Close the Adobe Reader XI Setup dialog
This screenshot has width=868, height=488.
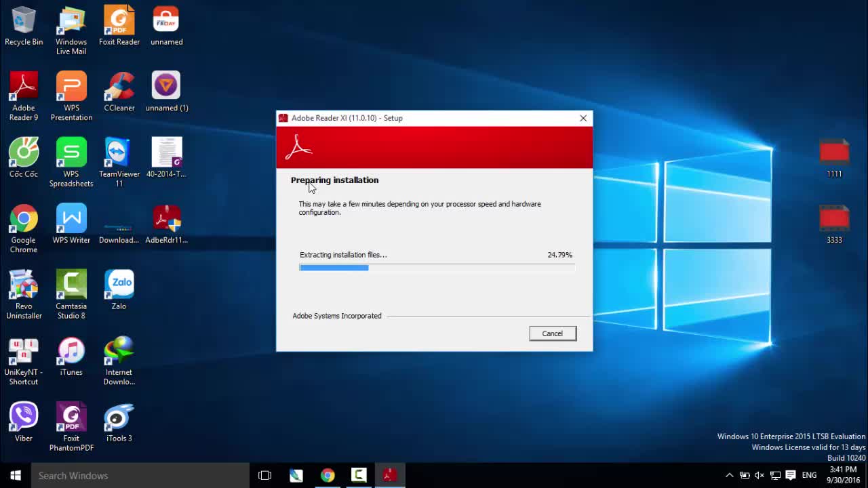(x=583, y=118)
